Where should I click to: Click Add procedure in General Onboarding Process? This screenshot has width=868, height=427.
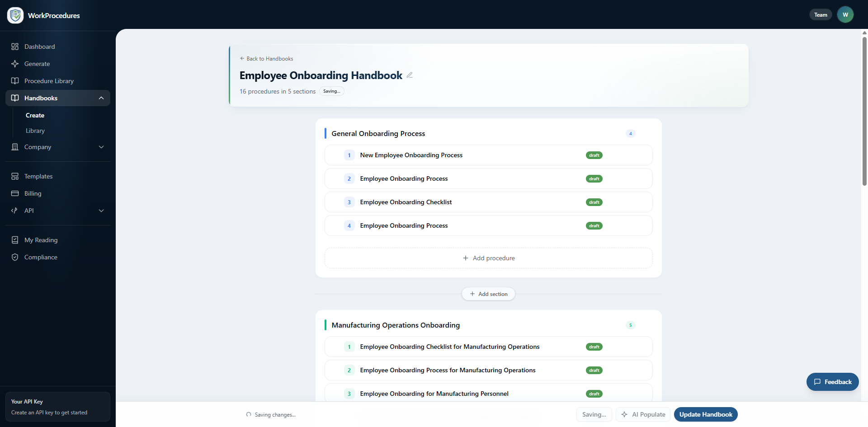click(489, 258)
